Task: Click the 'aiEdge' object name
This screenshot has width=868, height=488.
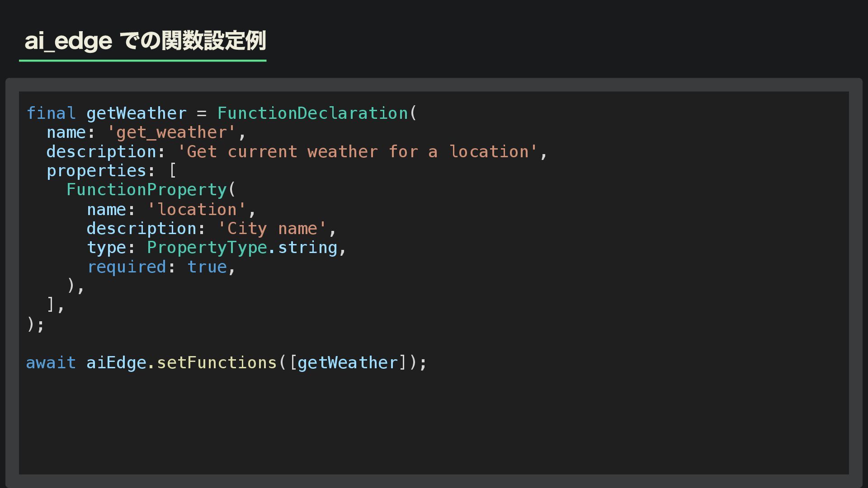Action: coord(116,363)
